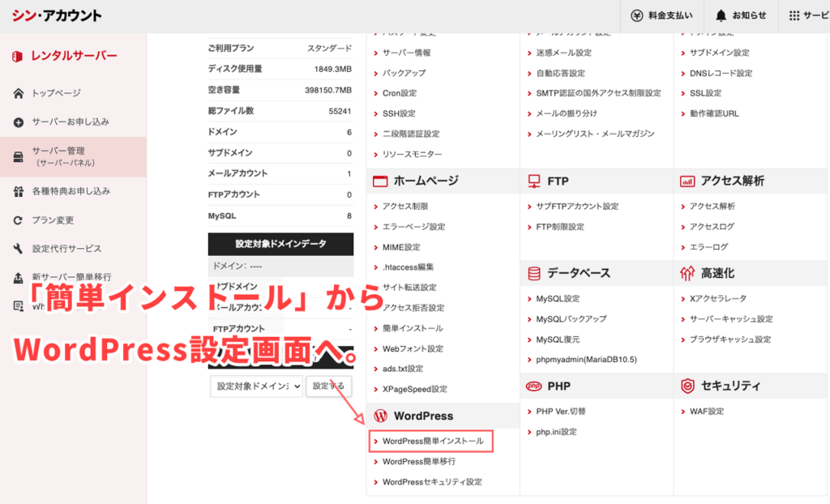This screenshot has width=830, height=504.
Task: Open the WordPress簡単インストール link
Action: (433, 441)
